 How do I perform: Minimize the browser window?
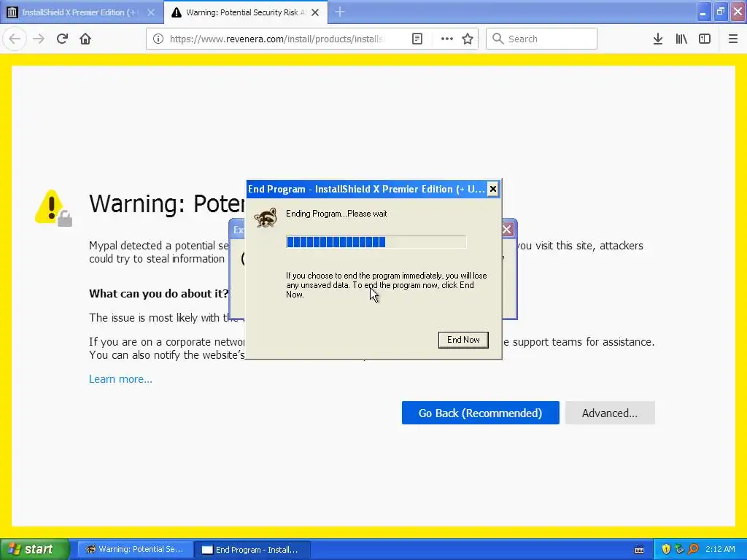704,12
